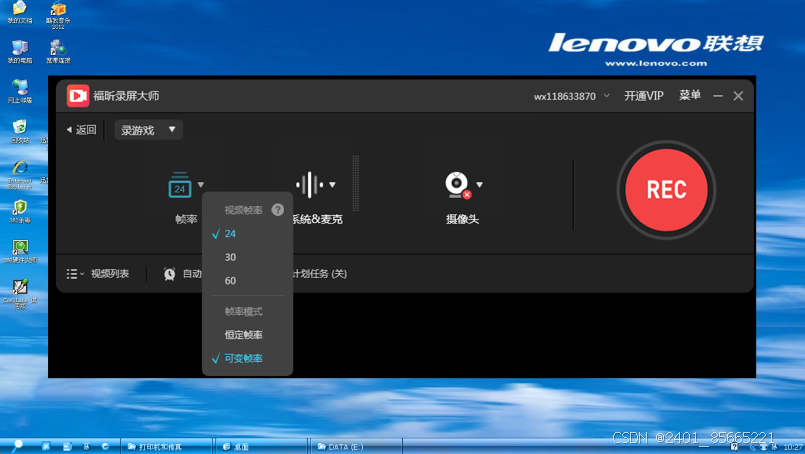Click the 福昕录屏大师 red camera logo
The image size is (805, 454).
point(78,96)
